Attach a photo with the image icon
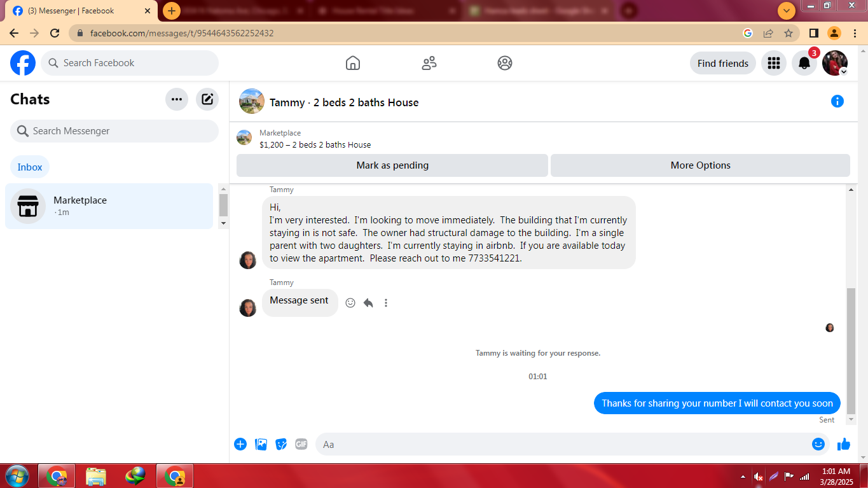 point(261,444)
